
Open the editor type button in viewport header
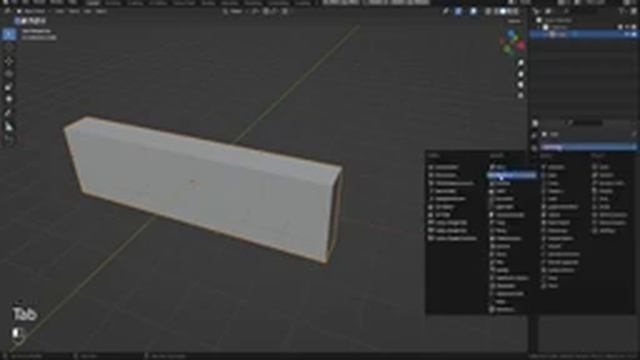7,11
